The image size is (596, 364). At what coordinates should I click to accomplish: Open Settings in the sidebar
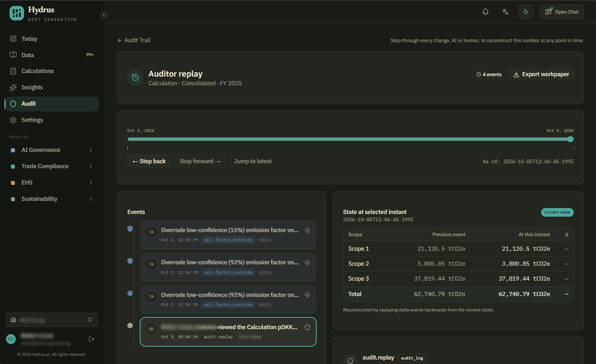[52, 120]
